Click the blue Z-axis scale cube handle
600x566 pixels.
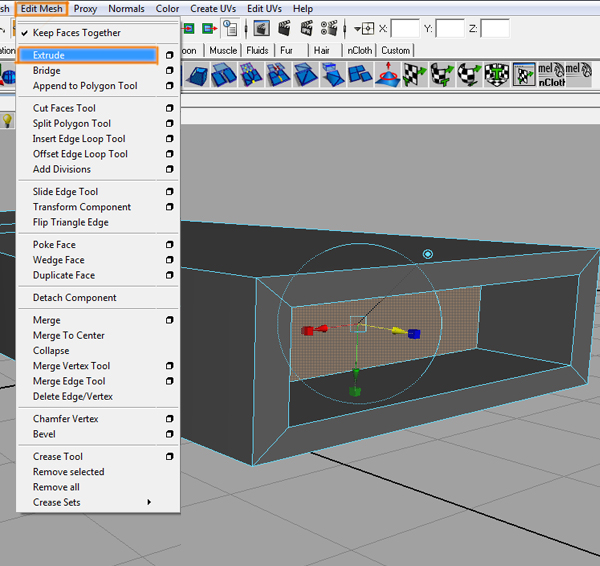click(x=414, y=334)
